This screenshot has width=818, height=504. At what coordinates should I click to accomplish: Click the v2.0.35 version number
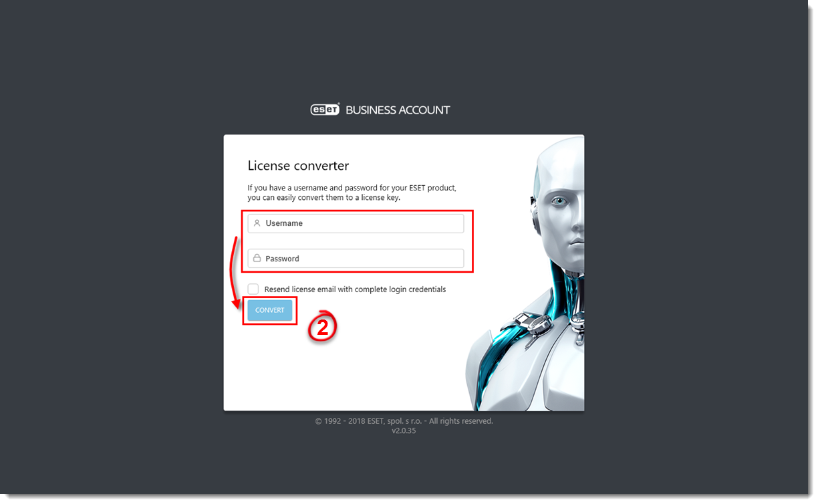tap(404, 431)
